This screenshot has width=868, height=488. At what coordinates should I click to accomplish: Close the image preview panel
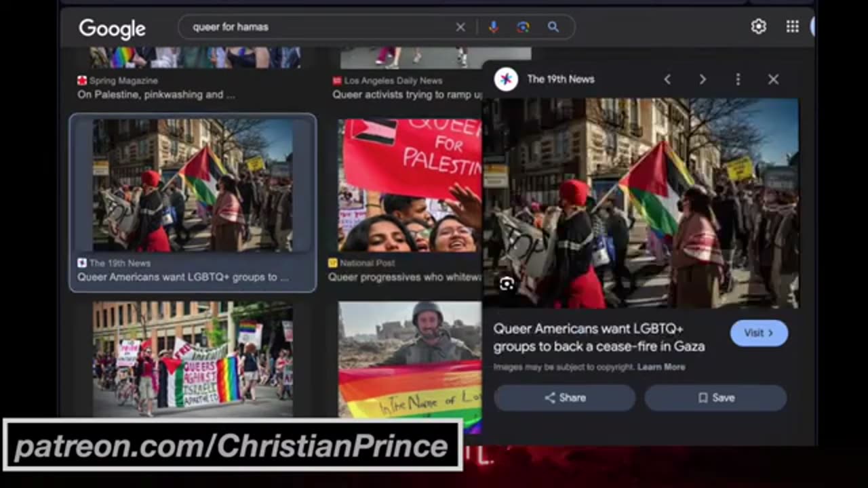pos(773,79)
